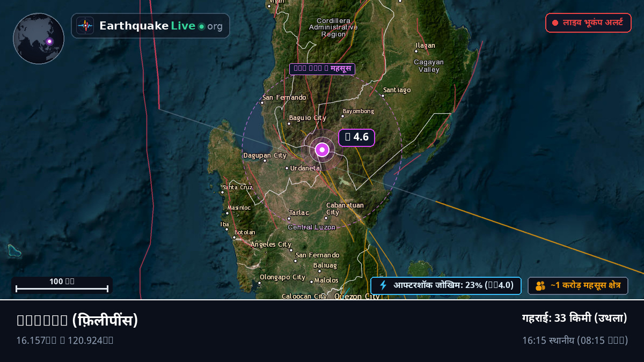Click the globe minimap thumbnail

pyautogui.click(x=39, y=39)
